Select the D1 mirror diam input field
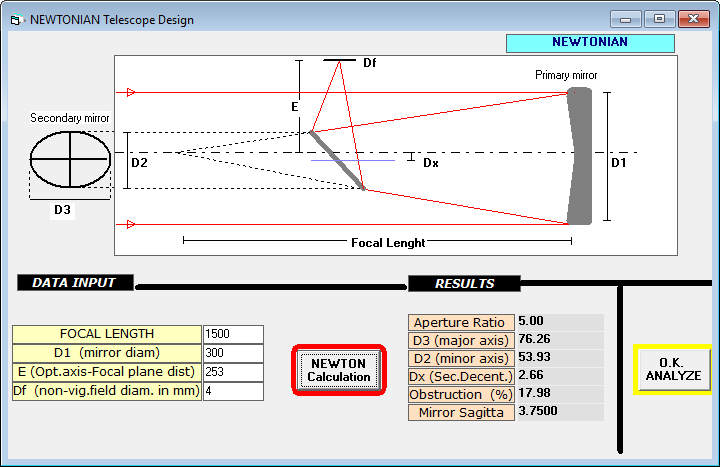Viewport: 720px width, 467px height. [233, 353]
